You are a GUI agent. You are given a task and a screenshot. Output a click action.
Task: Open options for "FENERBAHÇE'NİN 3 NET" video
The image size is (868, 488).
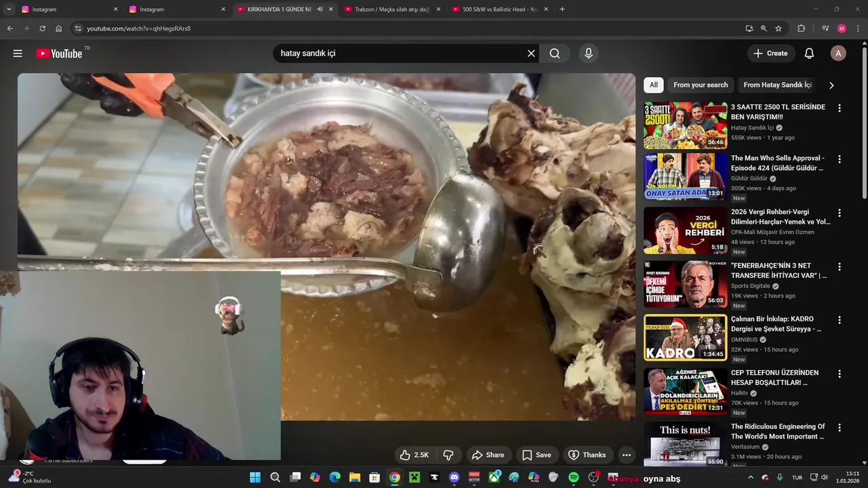tap(840, 266)
